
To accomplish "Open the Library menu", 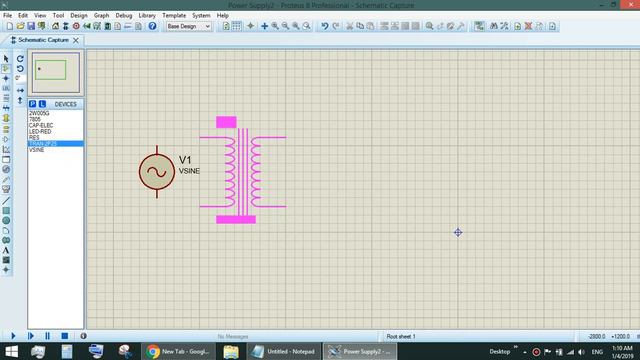I will point(147,16).
